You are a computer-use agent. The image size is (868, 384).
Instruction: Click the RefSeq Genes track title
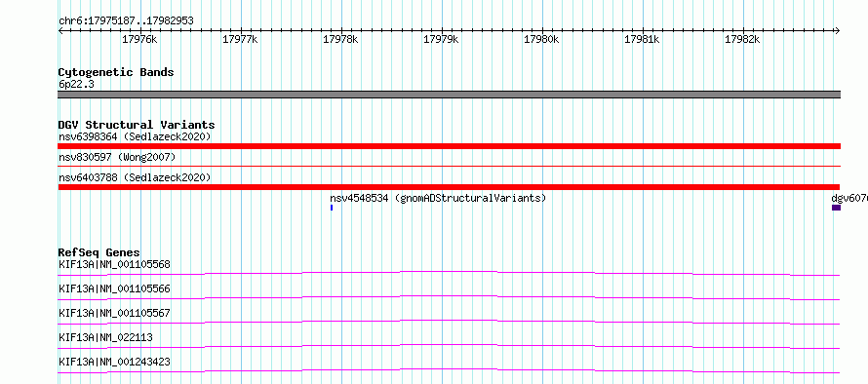click(99, 252)
